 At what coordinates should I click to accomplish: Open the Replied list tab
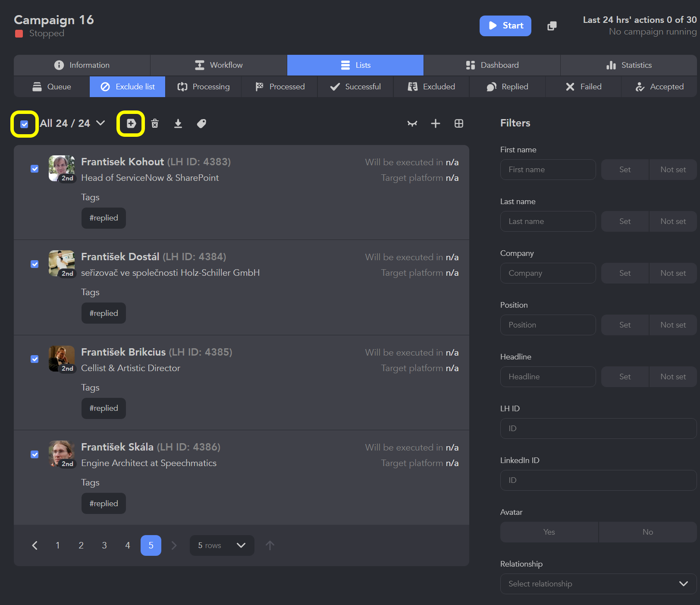(507, 87)
